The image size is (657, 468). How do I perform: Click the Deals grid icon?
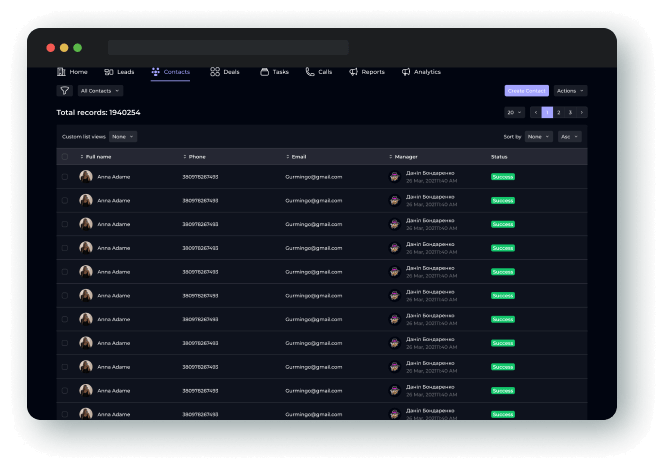215,72
